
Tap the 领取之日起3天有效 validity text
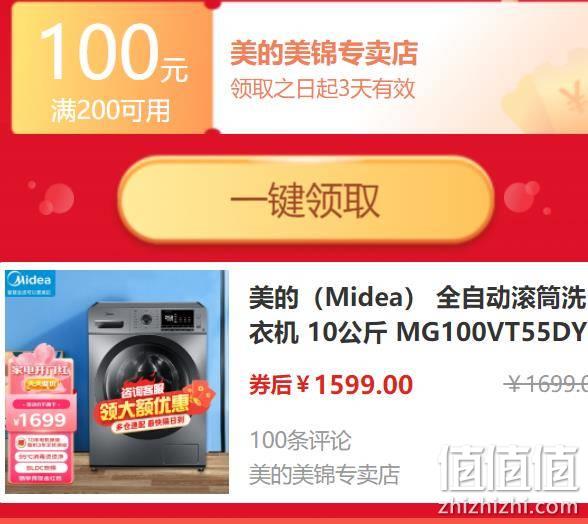click(x=322, y=89)
